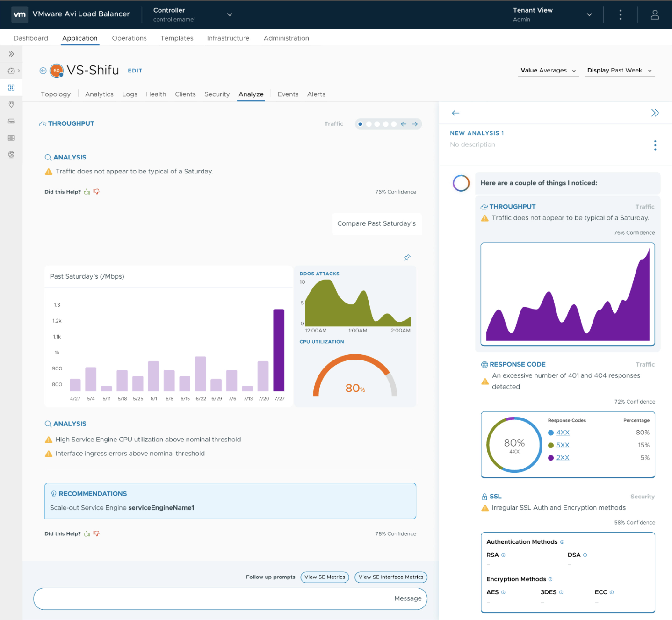Open the server drive sidebar icon
Screen dimensions: 672x620
click(x=11, y=121)
